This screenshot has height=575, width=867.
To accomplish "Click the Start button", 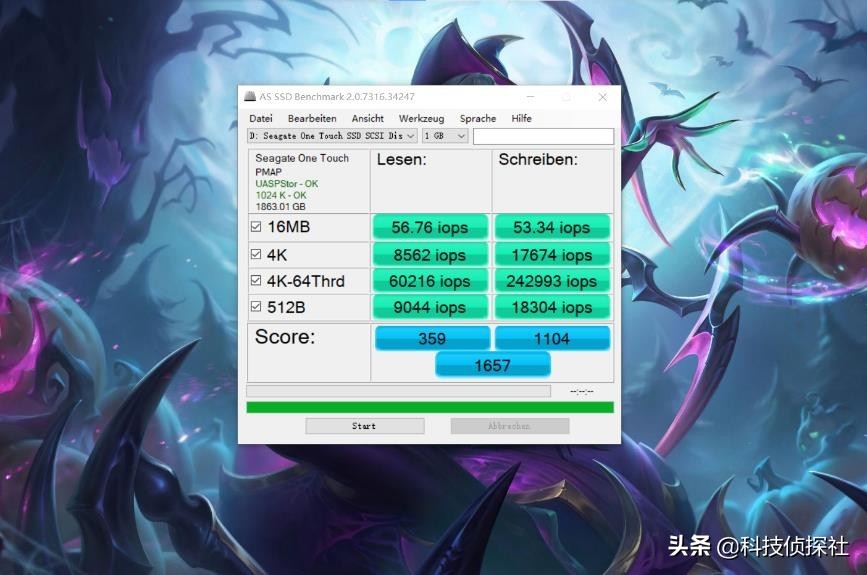I will [364, 426].
